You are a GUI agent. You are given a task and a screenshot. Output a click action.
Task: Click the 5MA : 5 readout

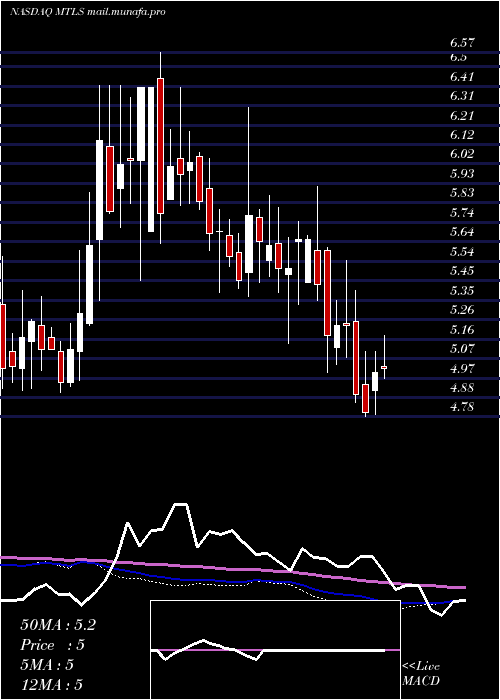[x=47, y=665]
